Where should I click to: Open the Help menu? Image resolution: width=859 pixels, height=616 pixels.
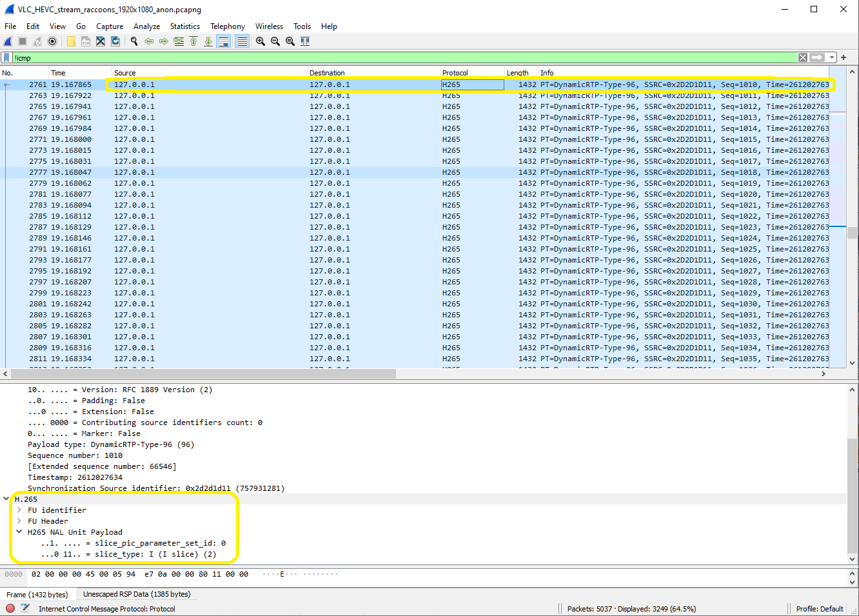[x=329, y=26]
